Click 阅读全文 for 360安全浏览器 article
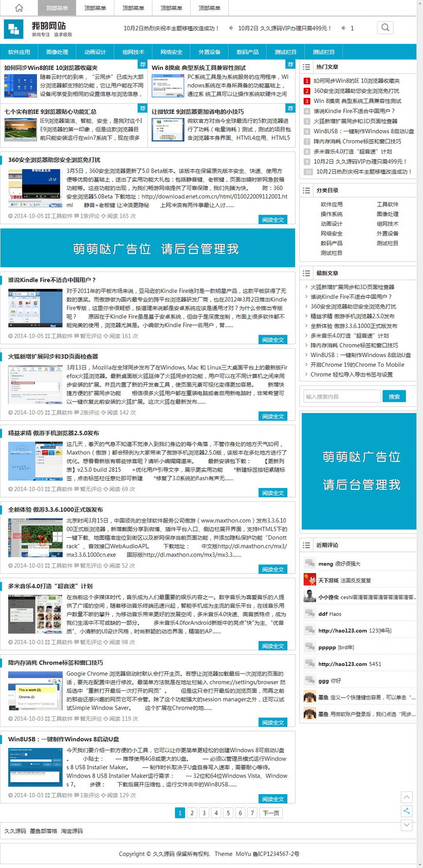Screen dimensions: 423x868 coord(273,219)
